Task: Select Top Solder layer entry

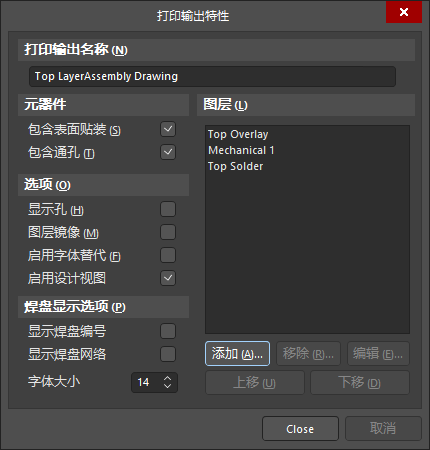Action: point(235,166)
